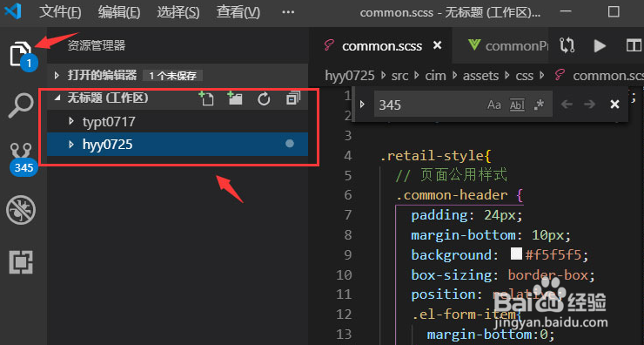Image resolution: width=644 pixels, height=345 pixels.
Task: Click line number 4 in gutter
Action: click(x=348, y=156)
